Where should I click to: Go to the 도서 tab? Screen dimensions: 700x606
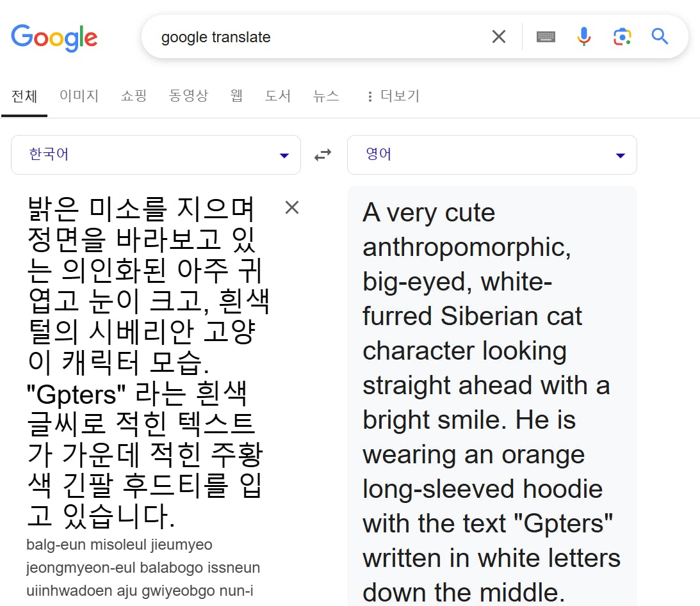pyautogui.click(x=278, y=97)
